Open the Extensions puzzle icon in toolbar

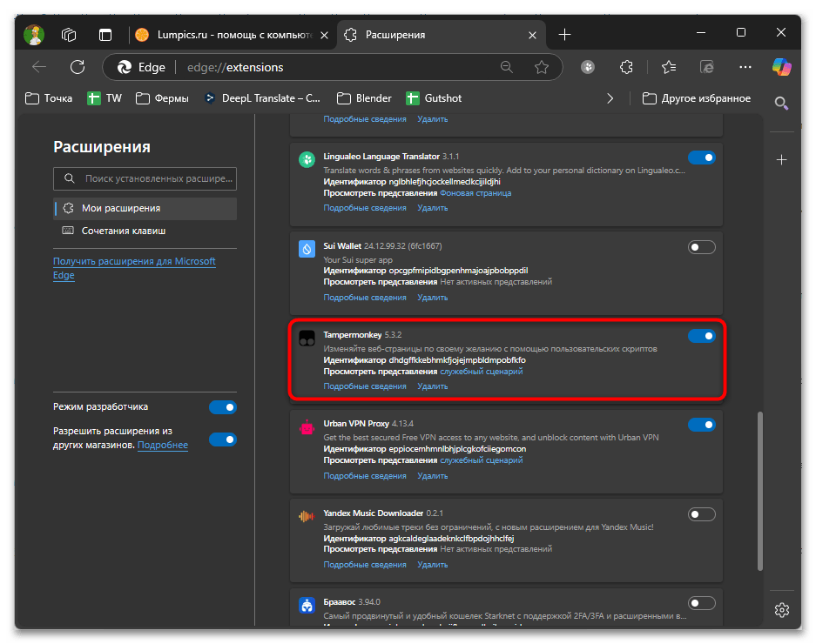[x=626, y=67]
